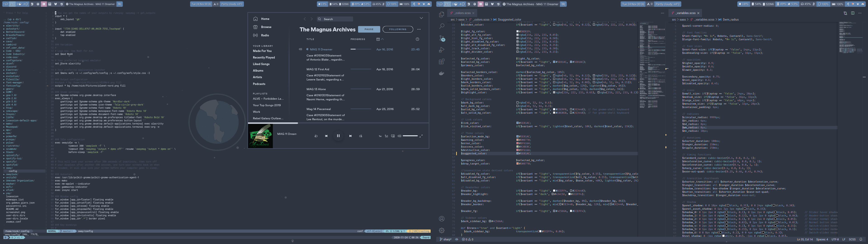Pause playback with the round player button
868x244 pixels.
[x=338, y=136]
